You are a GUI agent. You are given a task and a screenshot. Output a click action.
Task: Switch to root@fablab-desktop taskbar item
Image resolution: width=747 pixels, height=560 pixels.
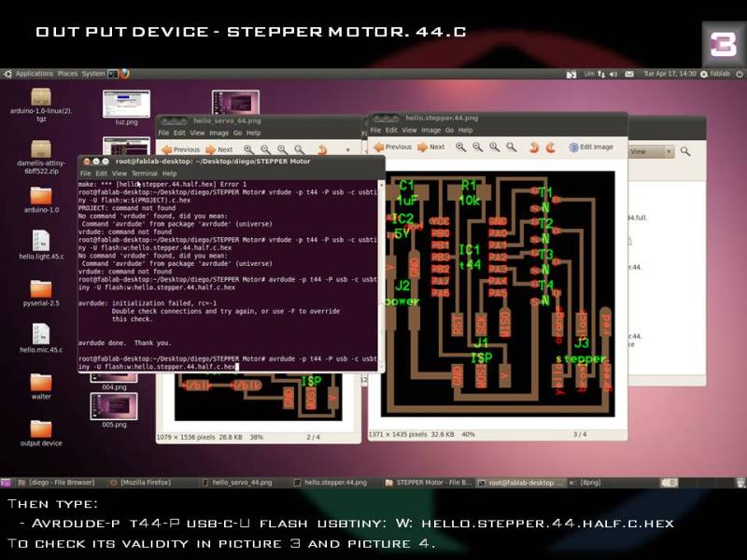[x=521, y=483]
